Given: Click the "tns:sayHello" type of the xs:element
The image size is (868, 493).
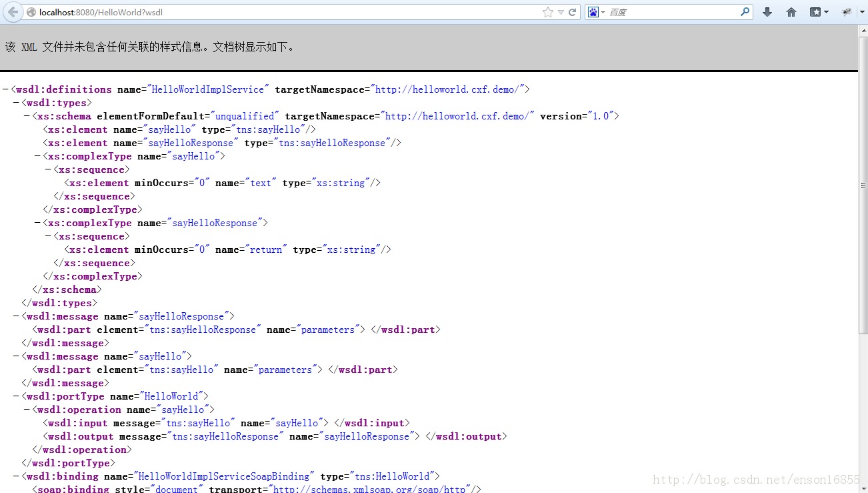Looking at the screenshot, I should (x=269, y=129).
